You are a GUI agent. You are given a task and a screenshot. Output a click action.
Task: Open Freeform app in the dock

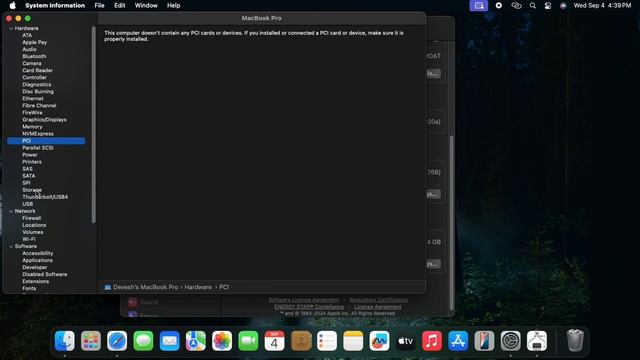pyautogui.click(x=379, y=340)
